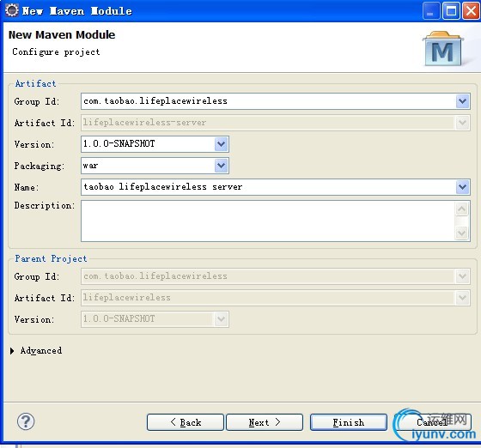Click the Description scrollbar down arrow
This screenshot has width=481, height=448.
click(x=462, y=233)
